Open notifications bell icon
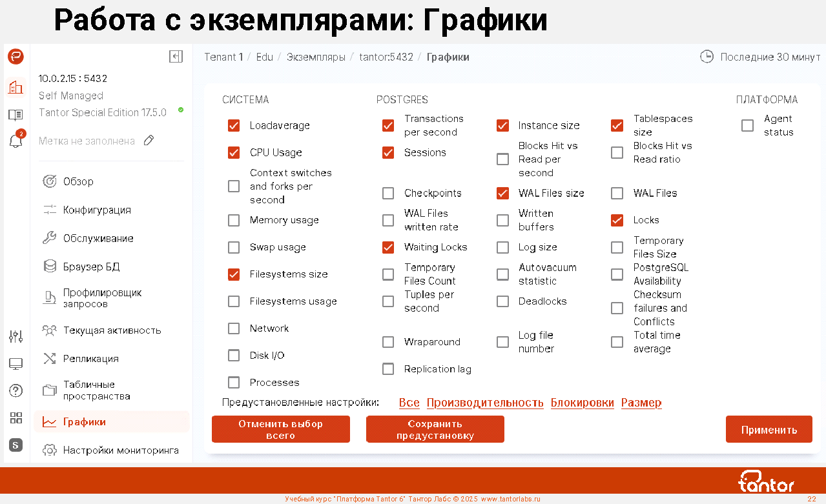826x504 pixels. point(16,141)
